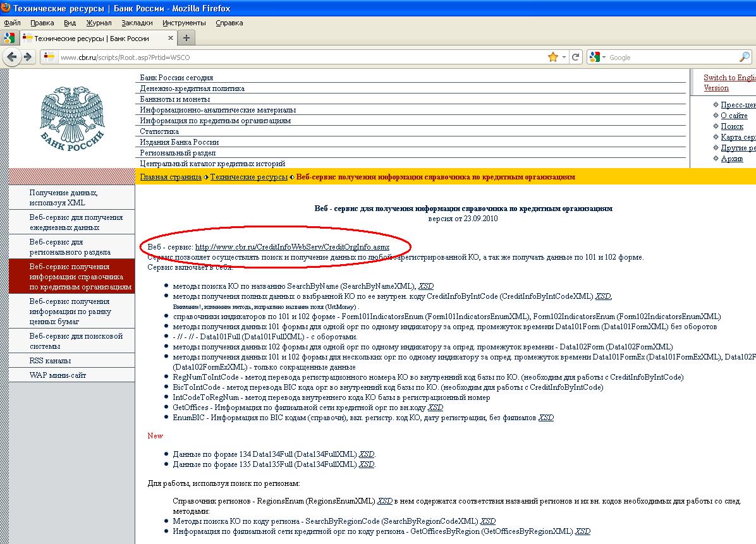Viewport: 756px width, 544px height.
Task: Open Денежно-кредитная политика section
Action: tap(192, 88)
